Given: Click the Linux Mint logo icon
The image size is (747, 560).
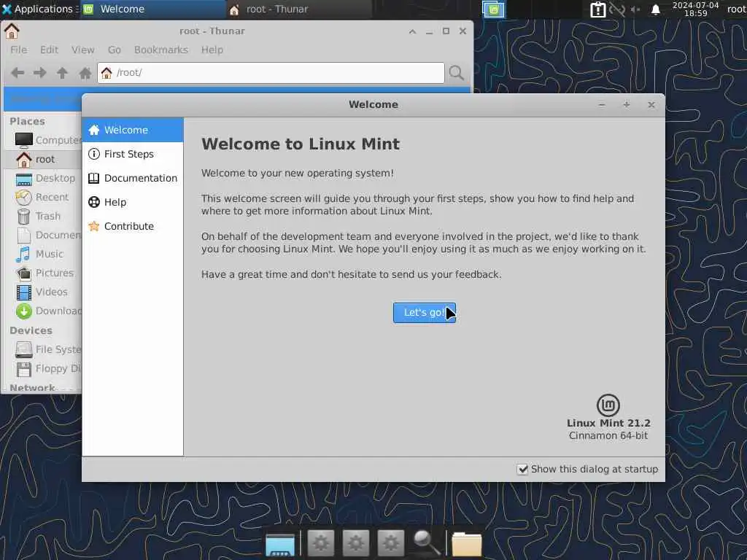Looking at the screenshot, I should coord(608,405).
